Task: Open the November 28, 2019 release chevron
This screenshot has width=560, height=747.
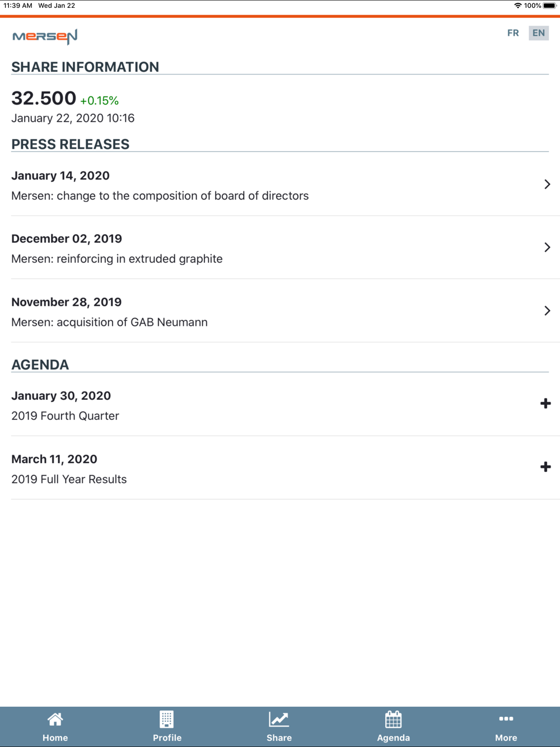Action: pos(547,311)
